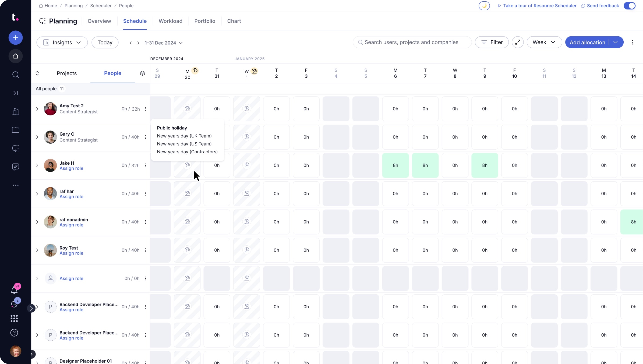Click the Send feedback link

[600, 6]
